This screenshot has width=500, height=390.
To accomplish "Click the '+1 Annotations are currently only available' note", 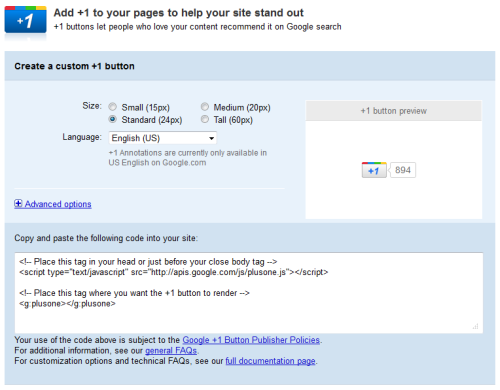I will (x=188, y=158).
